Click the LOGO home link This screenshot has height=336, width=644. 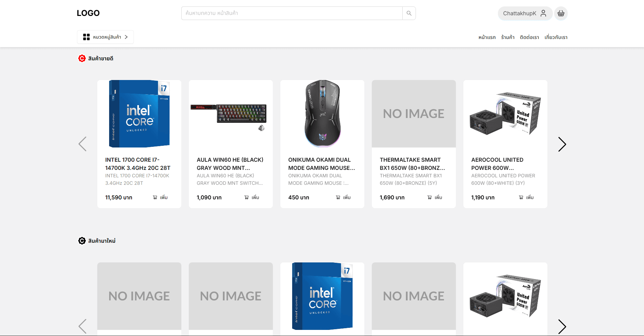tap(88, 13)
